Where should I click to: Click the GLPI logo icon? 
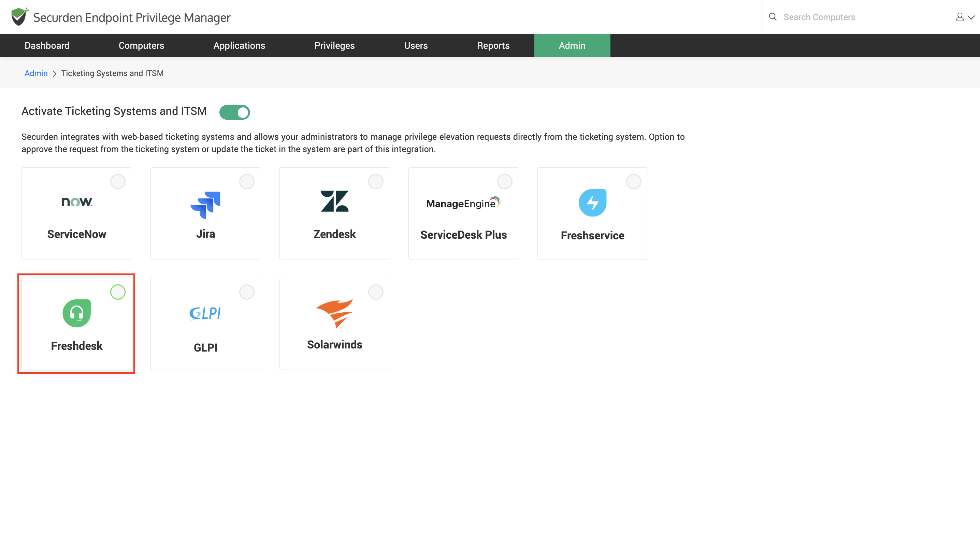click(205, 313)
